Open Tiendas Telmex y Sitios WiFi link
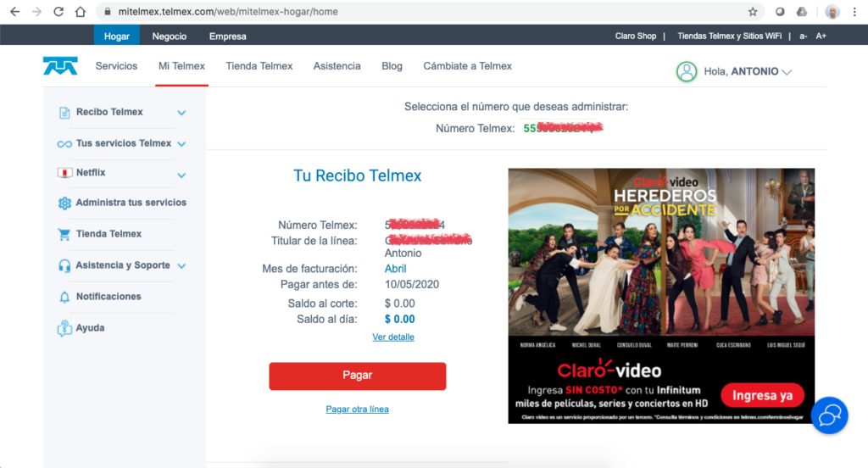The width and height of the screenshot is (868, 468). [730, 36]
